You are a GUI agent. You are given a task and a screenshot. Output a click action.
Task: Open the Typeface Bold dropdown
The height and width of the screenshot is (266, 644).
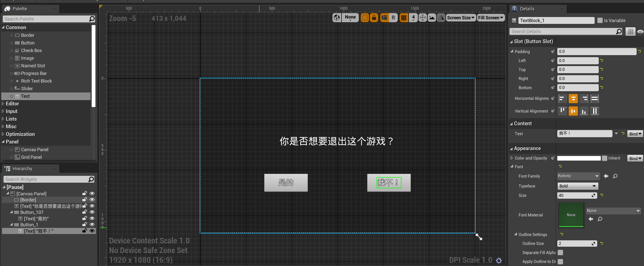tap(578, 186)
